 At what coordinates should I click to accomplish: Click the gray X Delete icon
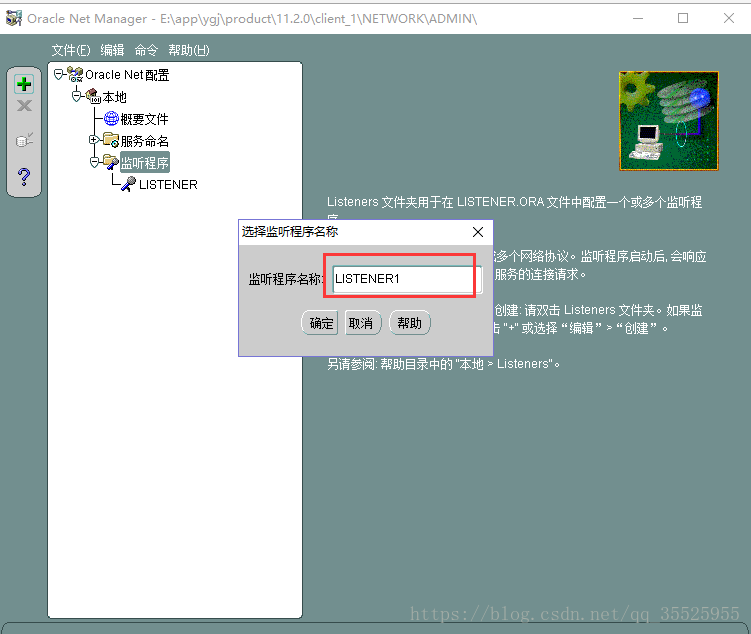tap(24, 106)
